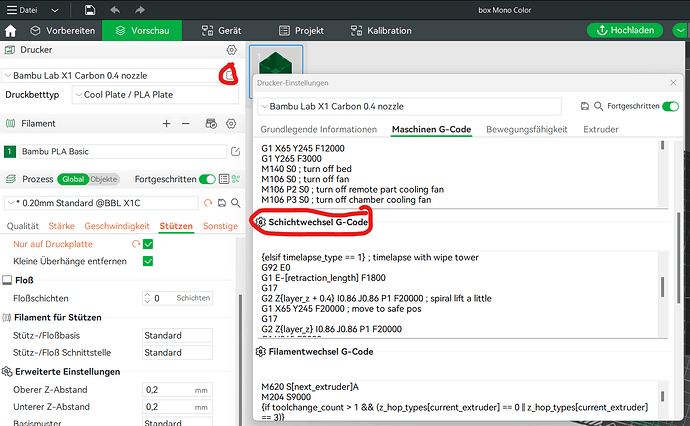690x426 pixels.
Task: Click the settings list icon beside Prozess toggle
Action: point(224,179)
